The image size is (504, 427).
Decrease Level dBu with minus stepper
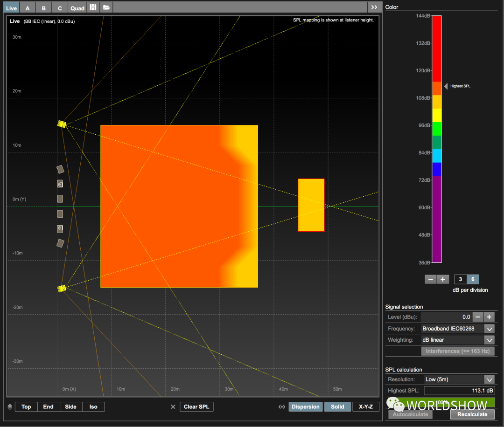tap(478, 317)
